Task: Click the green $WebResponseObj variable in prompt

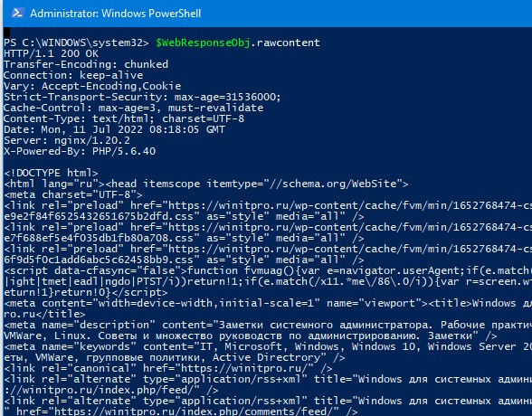Action: [x=203, y=43]
